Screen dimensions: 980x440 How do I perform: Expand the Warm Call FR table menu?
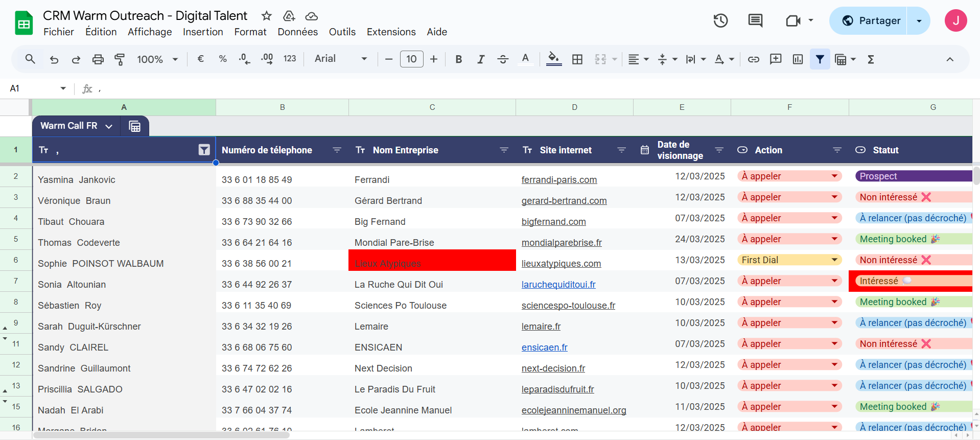tap(109, 126)
